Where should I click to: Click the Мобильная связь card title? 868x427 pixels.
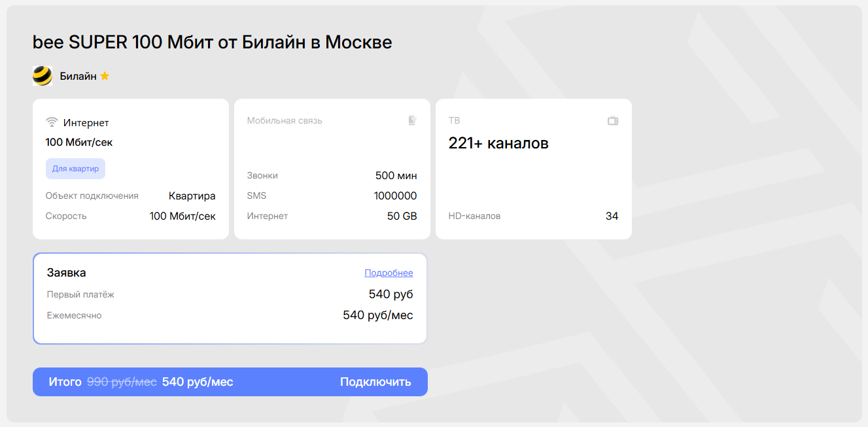[x=285, y=120]
